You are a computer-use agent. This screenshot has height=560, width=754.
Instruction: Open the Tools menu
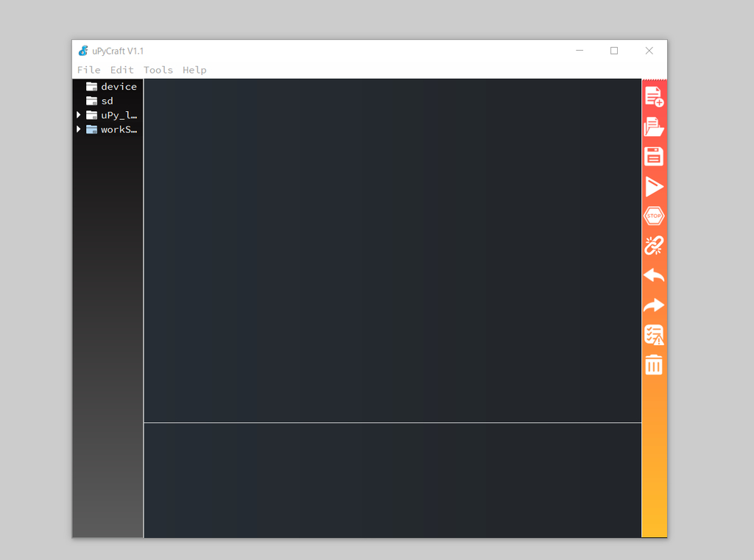(x=158, y=70)
